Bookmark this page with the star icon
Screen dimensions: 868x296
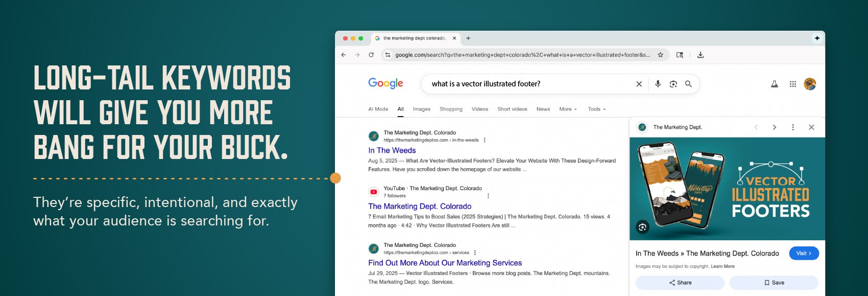coord(660,55)
